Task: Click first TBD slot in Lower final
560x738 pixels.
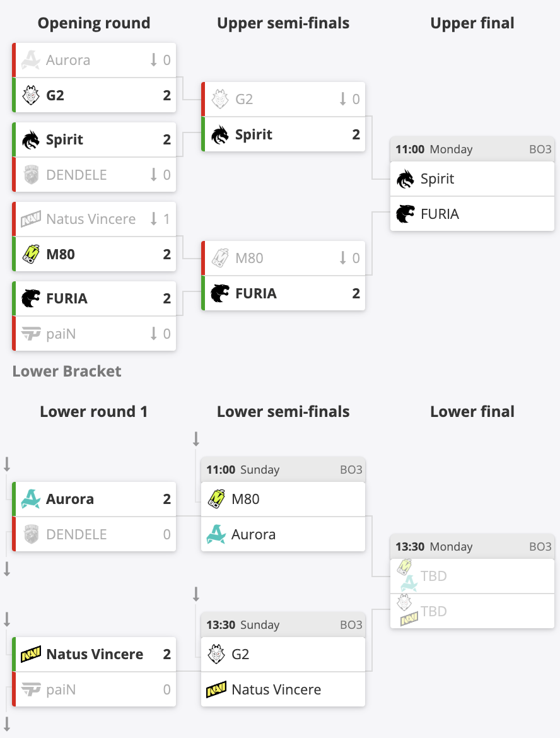Action: [472, 576]
